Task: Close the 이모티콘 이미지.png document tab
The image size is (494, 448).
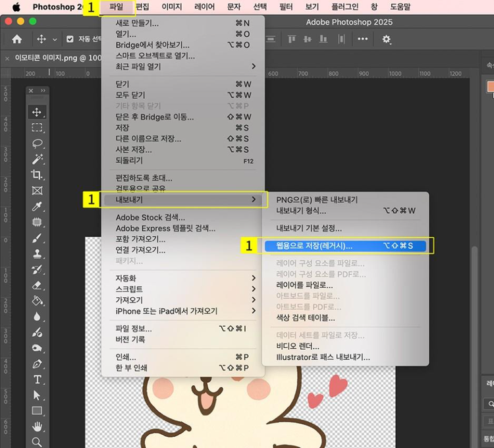Action: [7, 58]
